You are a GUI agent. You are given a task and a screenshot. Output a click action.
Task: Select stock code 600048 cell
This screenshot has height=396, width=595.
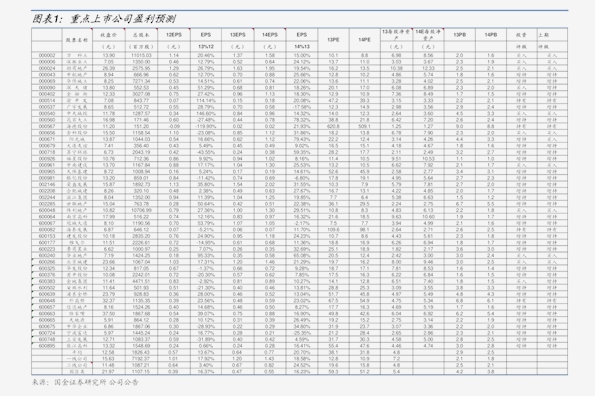(47, 210)
